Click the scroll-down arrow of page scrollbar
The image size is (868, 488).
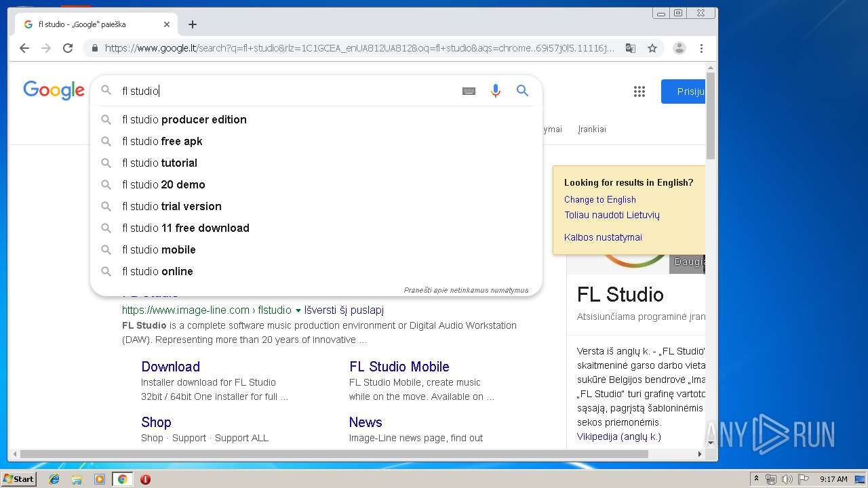pos(711,443)
